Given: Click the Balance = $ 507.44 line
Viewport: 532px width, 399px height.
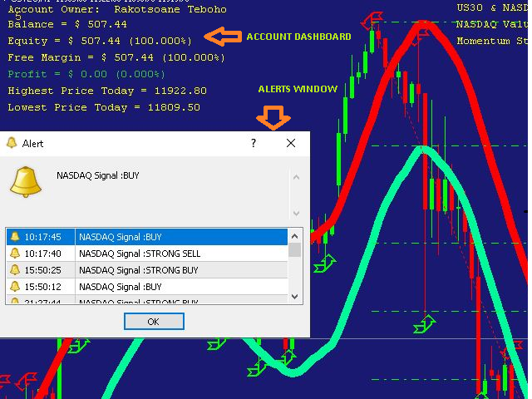Looking at the screenshot, I should [67, 24].
